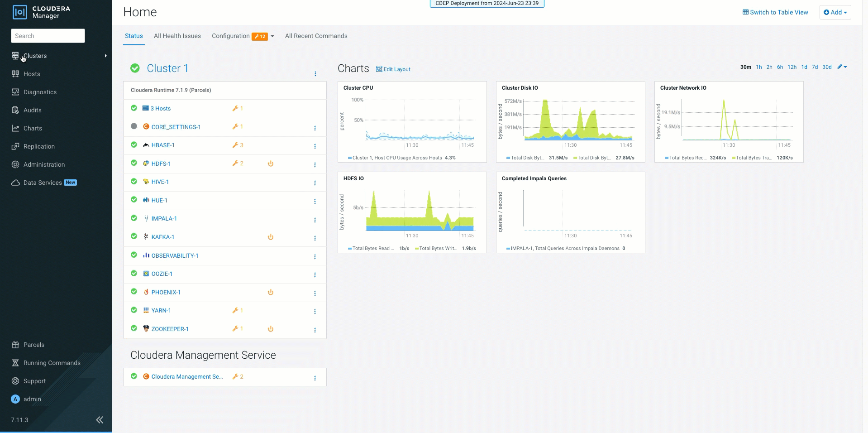The width and height of the screenshot is (868, 433).
Task: Select the 30m chart time range
Action: (x=745, y=67)
